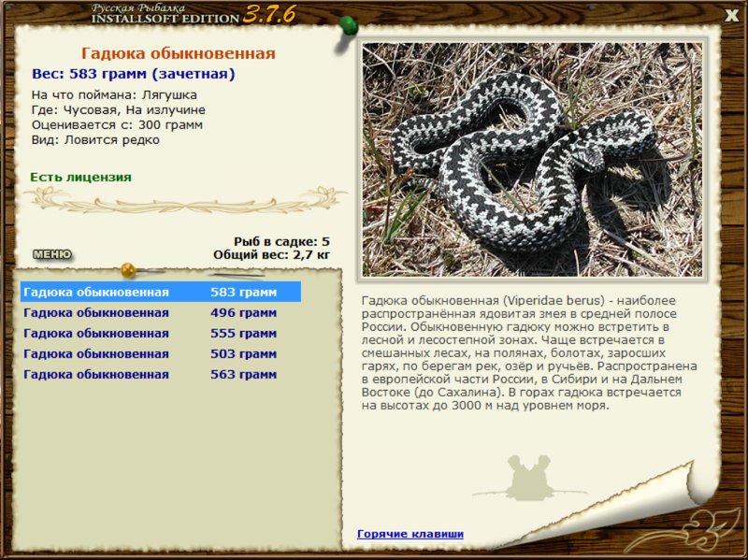Click the Гадюка обыкновенная title heading
This screenshot has height=560, width=748.
point(179,53)
